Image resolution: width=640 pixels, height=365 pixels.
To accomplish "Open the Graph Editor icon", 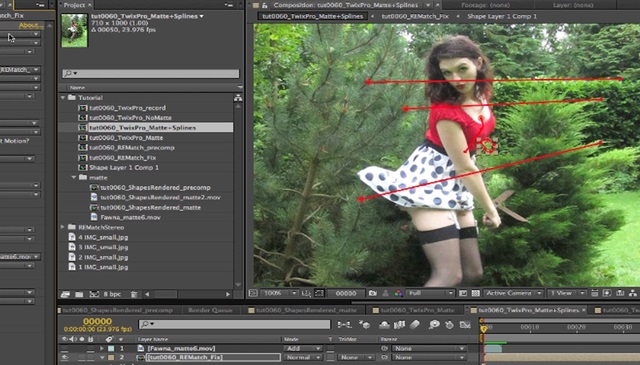I will point(465,325).
